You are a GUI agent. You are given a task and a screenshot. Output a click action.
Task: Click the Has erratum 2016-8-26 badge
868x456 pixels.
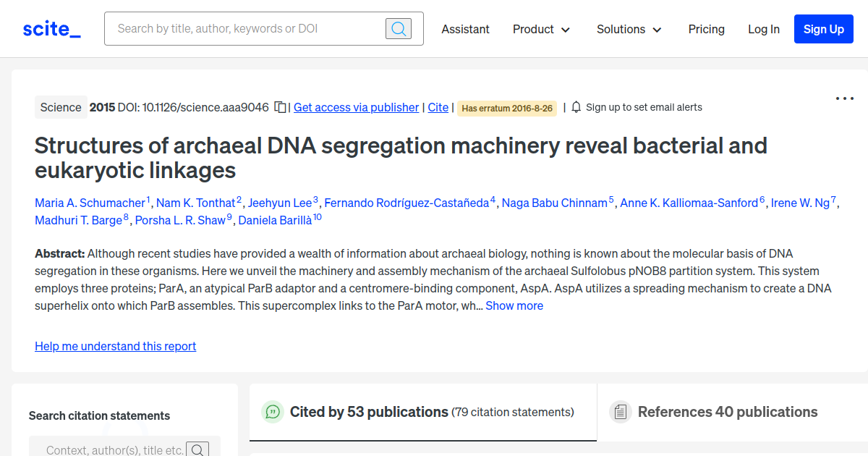click(506, 107)
